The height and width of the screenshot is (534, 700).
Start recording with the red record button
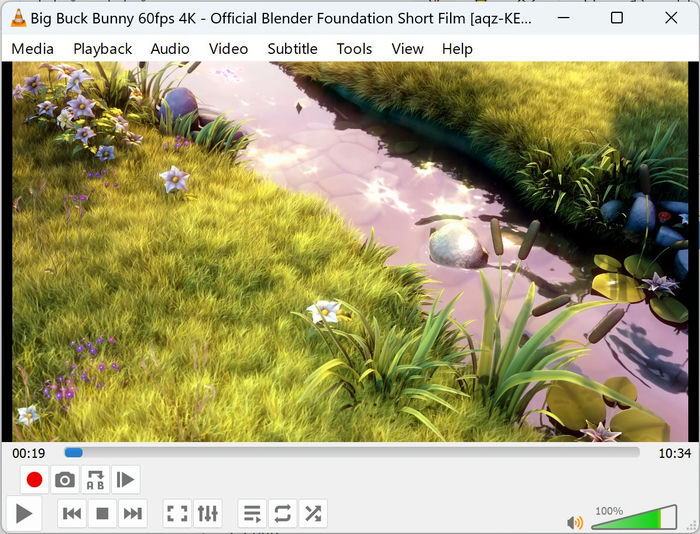[34, 480]
